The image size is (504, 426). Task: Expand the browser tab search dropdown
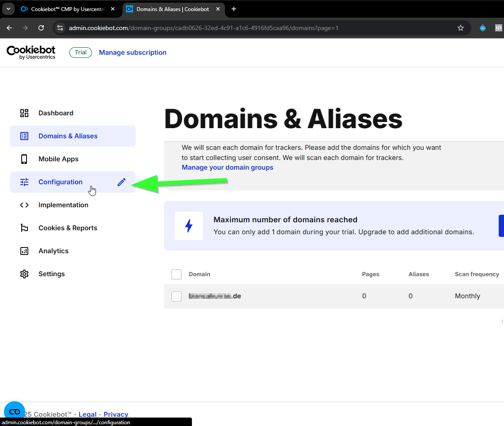point(8,9)
